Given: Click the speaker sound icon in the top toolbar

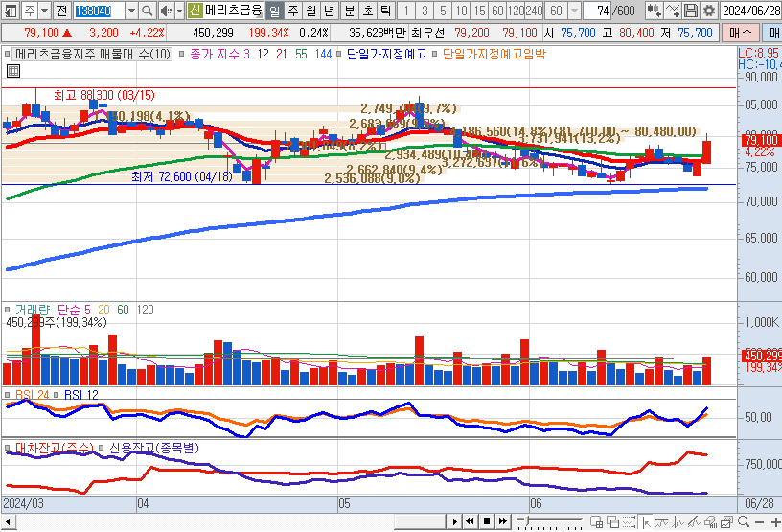Looking at the screenshot, I should (165, 11).
